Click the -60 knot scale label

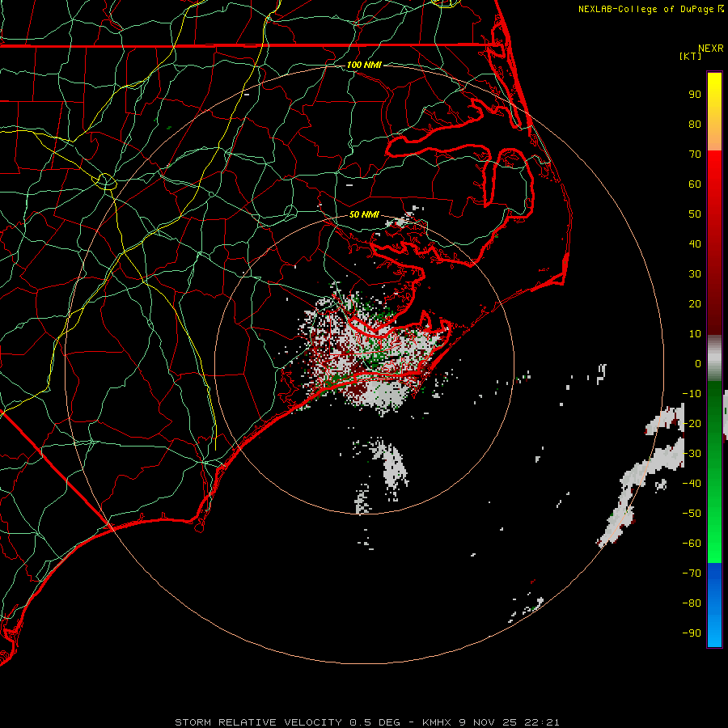692,544
